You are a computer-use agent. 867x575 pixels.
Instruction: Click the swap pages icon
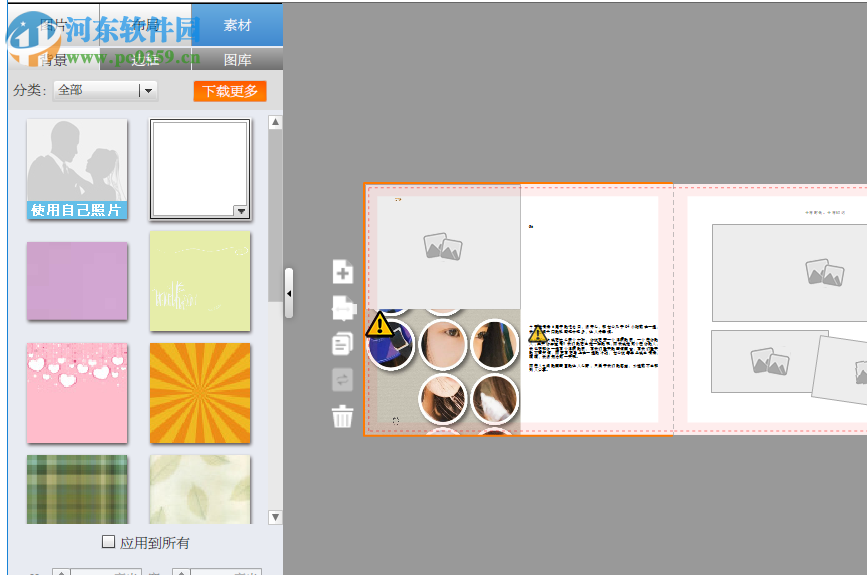coord(342,379)
